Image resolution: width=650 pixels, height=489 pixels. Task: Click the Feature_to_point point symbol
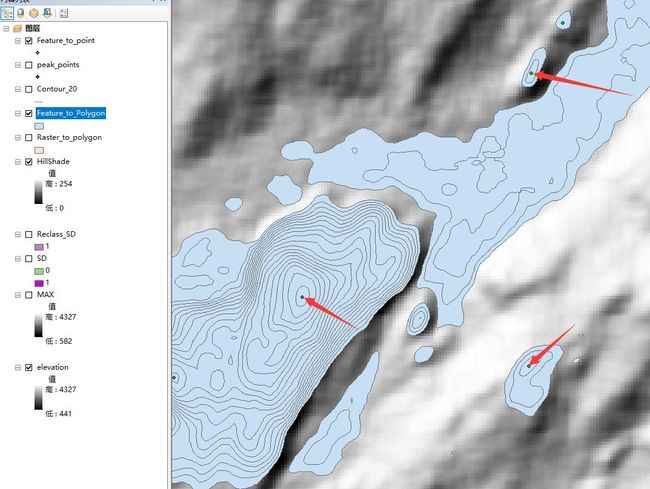[38, 53]
